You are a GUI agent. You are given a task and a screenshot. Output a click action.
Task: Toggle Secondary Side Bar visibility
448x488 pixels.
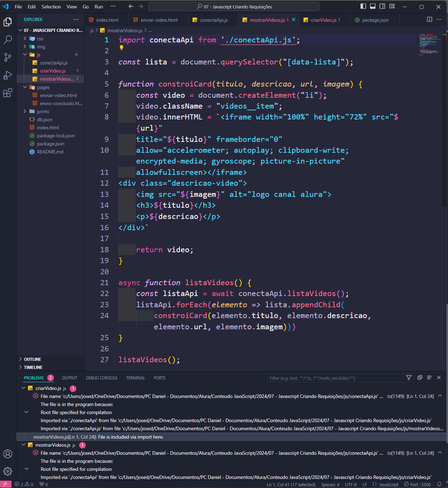point(383,6)
